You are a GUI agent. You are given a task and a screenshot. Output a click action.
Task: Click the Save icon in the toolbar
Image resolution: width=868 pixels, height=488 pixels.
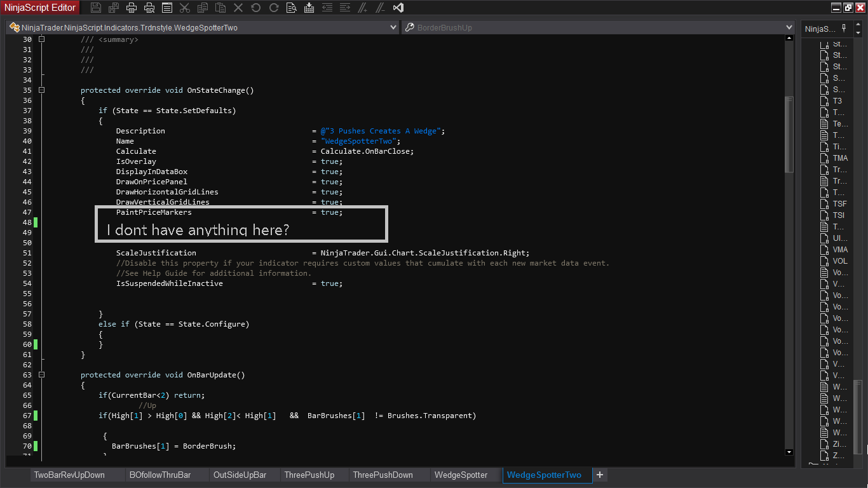(x=96, y=8)
